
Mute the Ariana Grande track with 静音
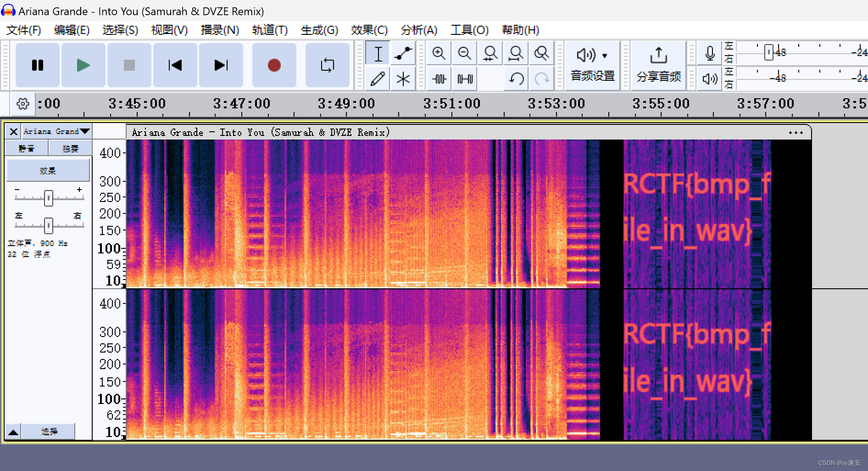point(25,148)
